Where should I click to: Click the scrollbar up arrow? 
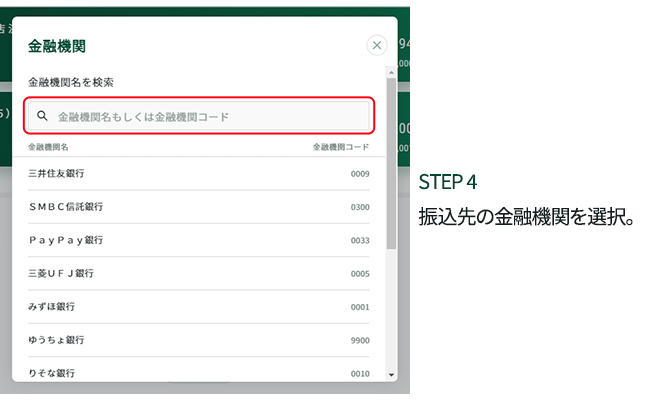pos(391,72)
